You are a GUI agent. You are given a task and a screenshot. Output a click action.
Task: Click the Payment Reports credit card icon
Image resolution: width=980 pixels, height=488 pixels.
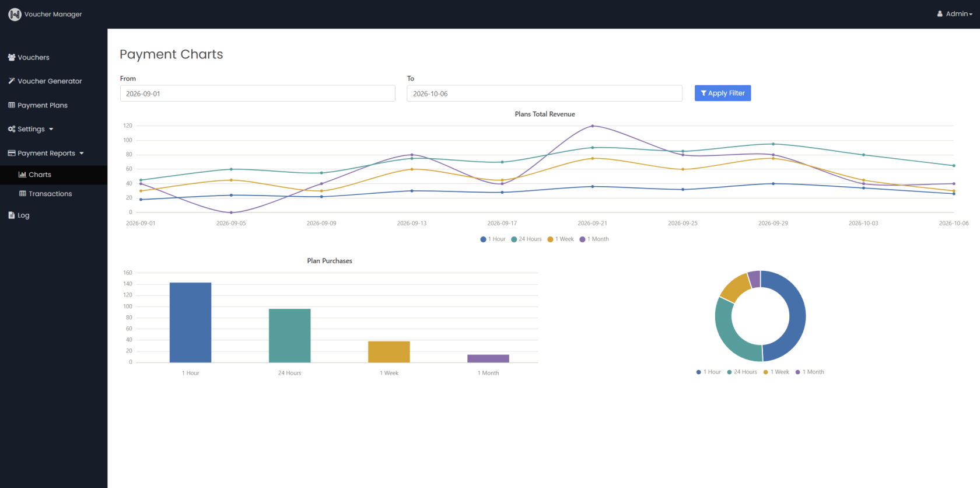[12, 153]
